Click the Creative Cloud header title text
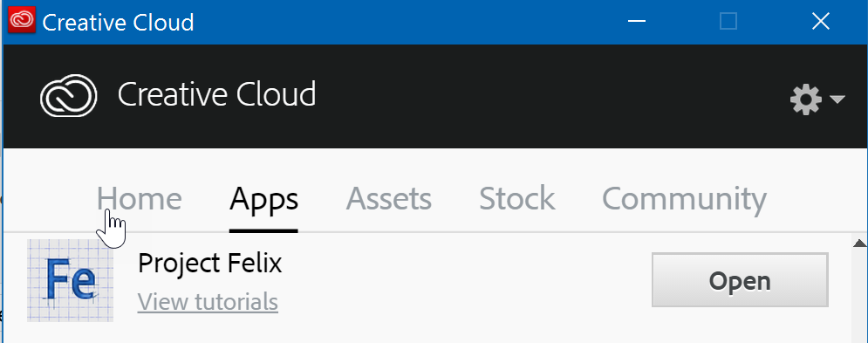The width and height of the screenshot is (868, 343). [x=216, y=94]
